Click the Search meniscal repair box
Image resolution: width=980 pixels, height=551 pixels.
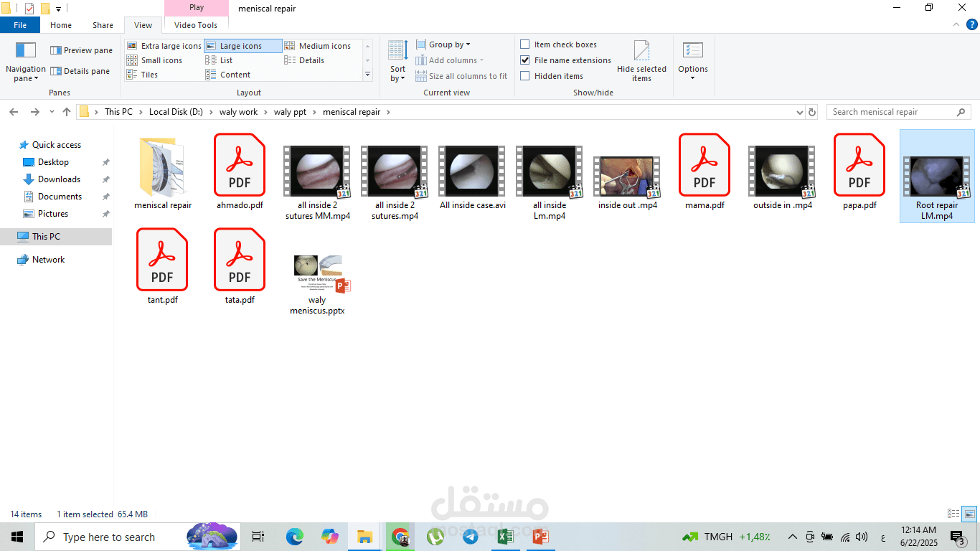[x=899, y=112]
